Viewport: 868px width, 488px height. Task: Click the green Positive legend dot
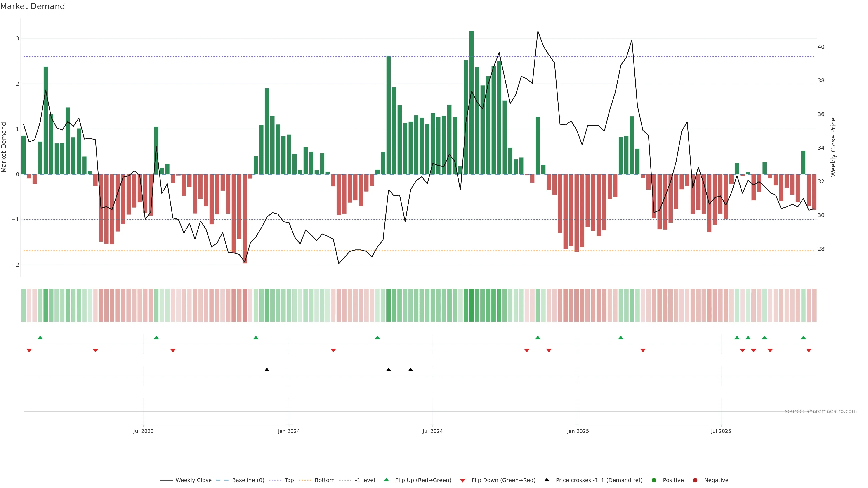point(654,480)
